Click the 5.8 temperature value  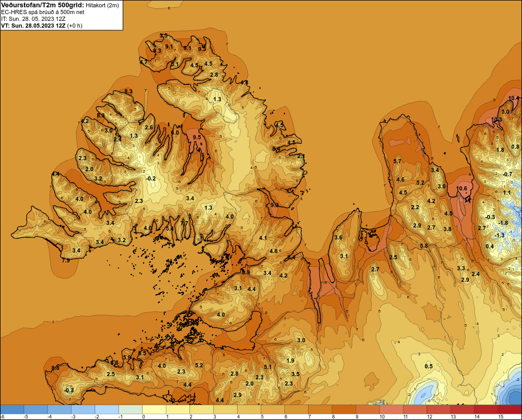click(x=424, y=246)
